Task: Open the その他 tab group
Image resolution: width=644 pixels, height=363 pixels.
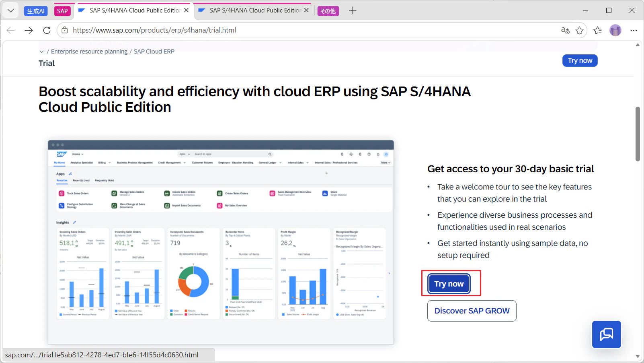Action: point(328,11)
